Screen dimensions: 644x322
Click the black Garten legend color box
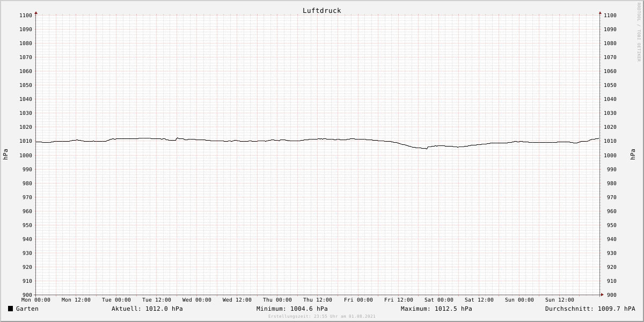11,309
